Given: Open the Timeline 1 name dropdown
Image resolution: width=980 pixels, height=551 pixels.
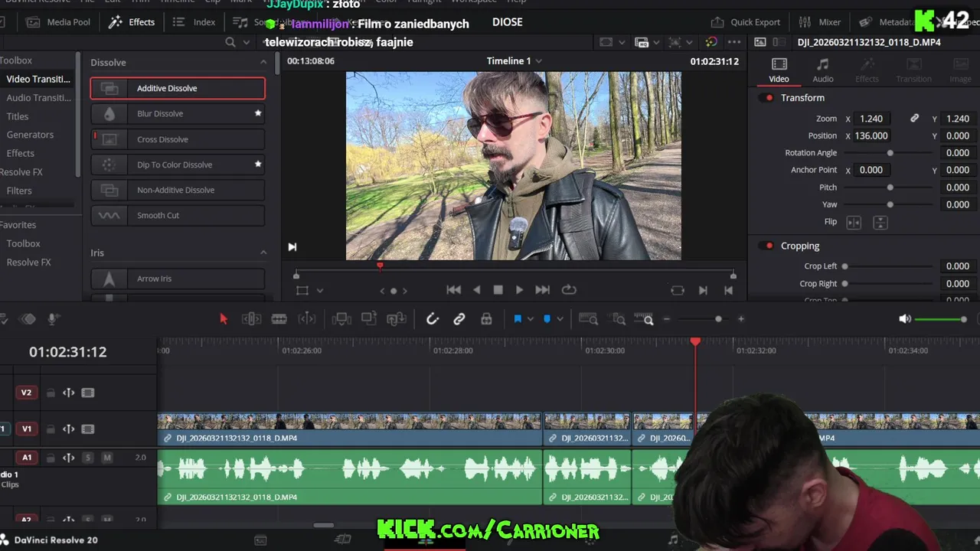Looking at the screenshot, I should (538, 61).
